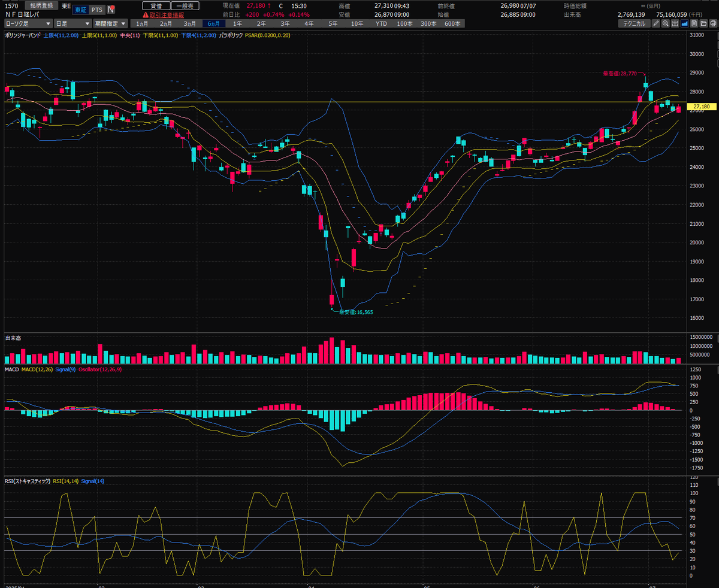Click the Oscillator(12,26,9) legend label
Screen dimensions: 719x588
coord(100,369)
